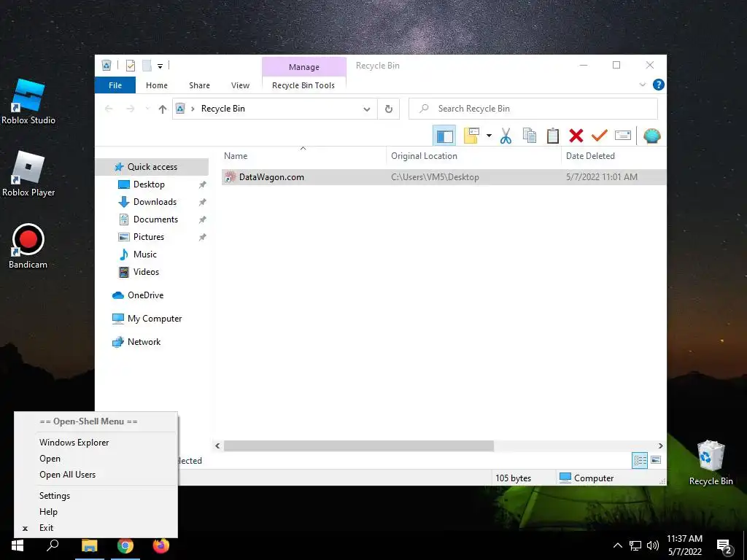Choose Open All Users menu entry
The width and height of the screenshot is (747, 560).
(96, 475)
